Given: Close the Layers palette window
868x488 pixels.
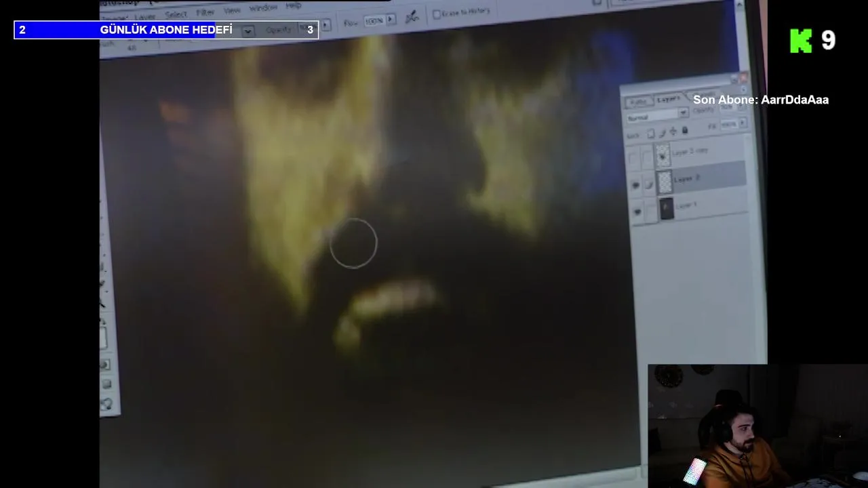Looking at the screenshot, I should coord(743,78).
